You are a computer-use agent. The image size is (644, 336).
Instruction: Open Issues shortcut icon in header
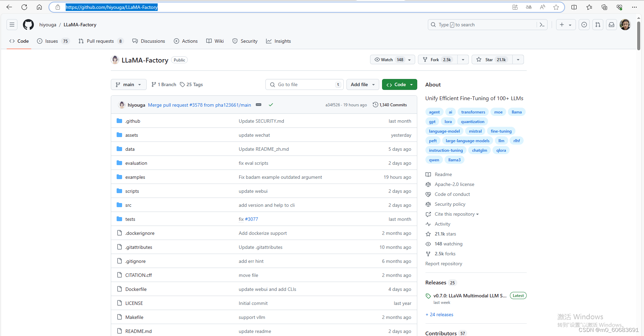[584, 25]
